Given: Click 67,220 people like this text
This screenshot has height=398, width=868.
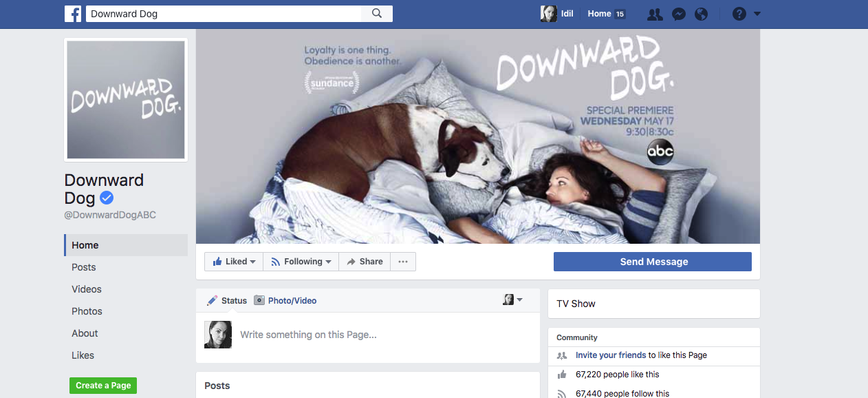Looking at the screenshot, I should point(617,375).
